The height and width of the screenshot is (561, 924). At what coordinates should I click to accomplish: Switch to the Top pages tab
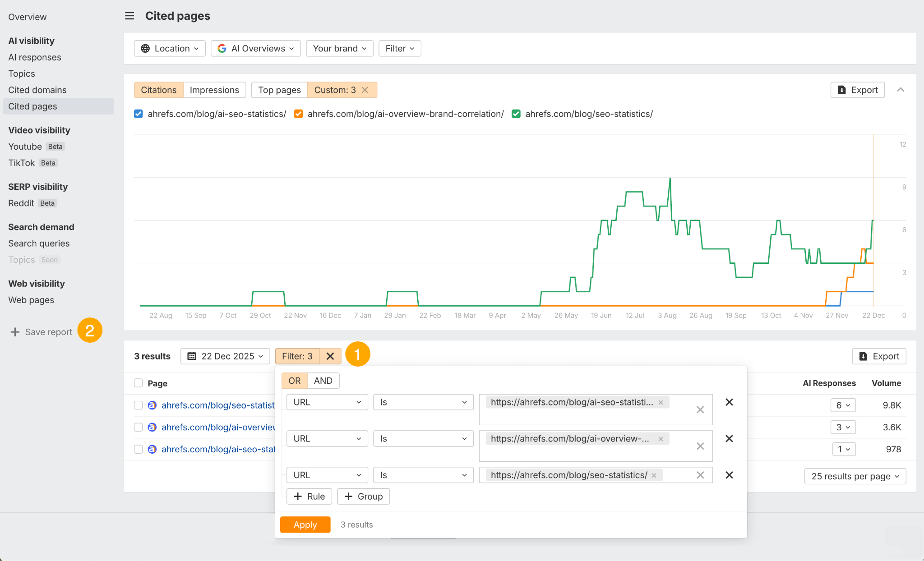[279, 90]
